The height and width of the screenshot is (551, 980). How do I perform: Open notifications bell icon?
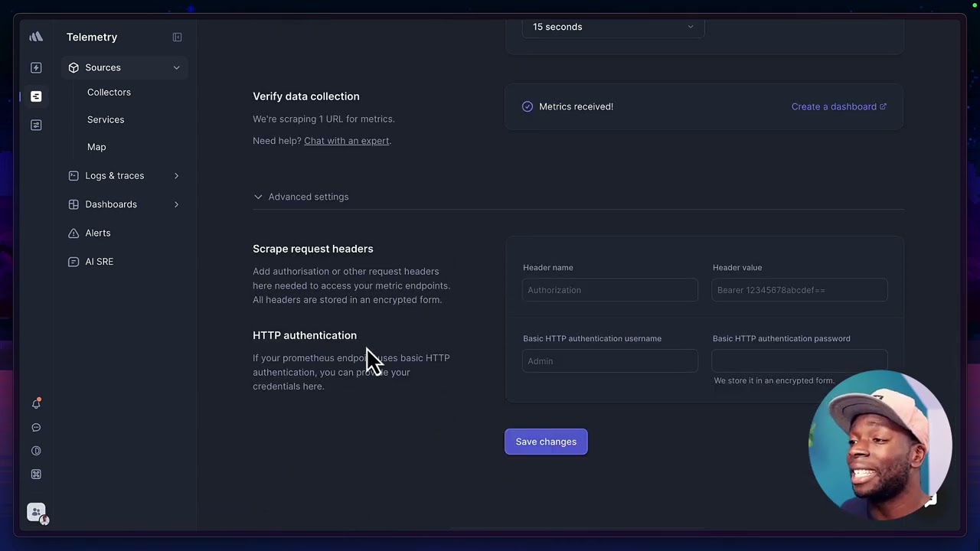(36, 403)
